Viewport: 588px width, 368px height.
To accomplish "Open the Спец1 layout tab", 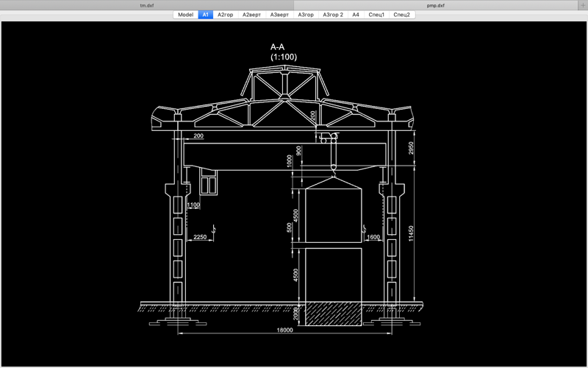I will 376,15.
